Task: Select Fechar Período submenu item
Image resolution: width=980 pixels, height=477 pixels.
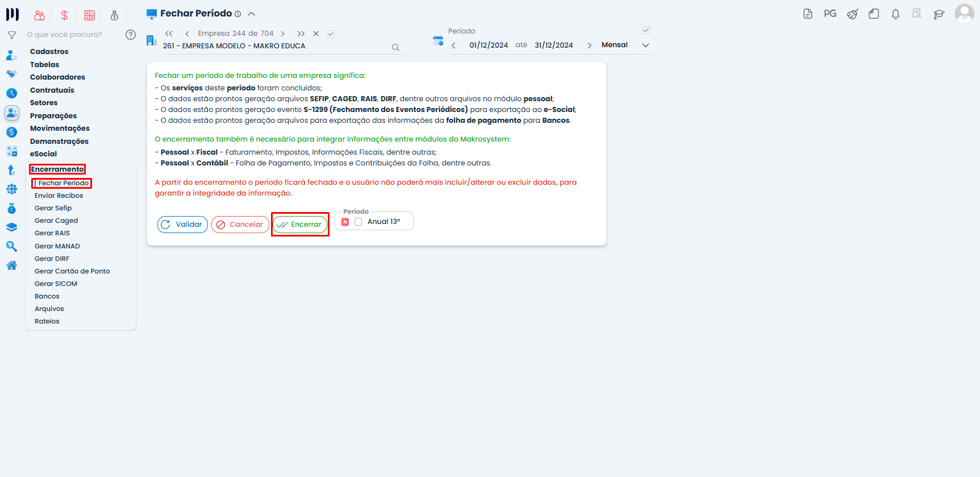Action: pos(63,183)
